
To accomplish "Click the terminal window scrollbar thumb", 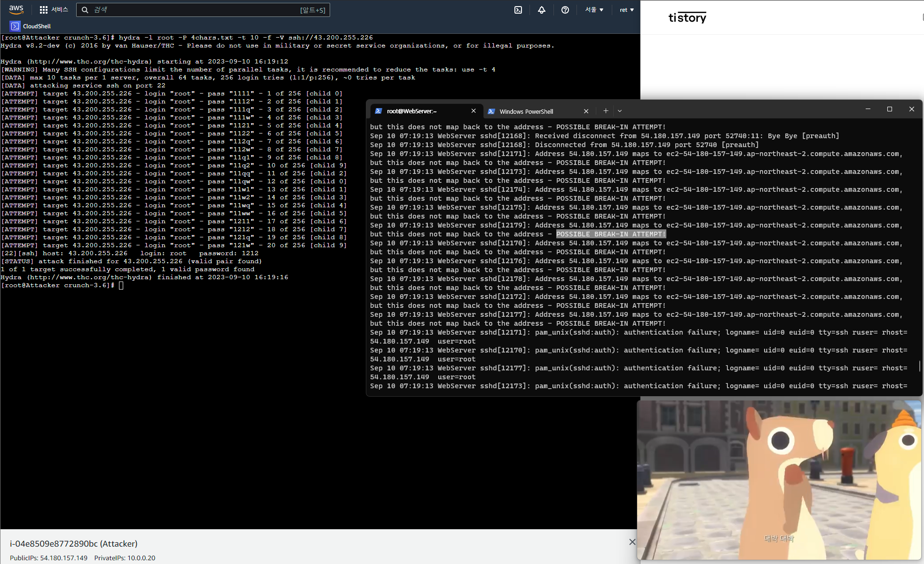I will (x=919, y=366).
